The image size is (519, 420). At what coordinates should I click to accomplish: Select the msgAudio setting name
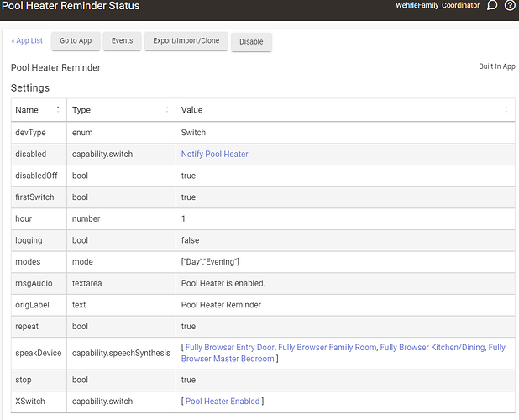pyautogui.click(x=34, y=284)
